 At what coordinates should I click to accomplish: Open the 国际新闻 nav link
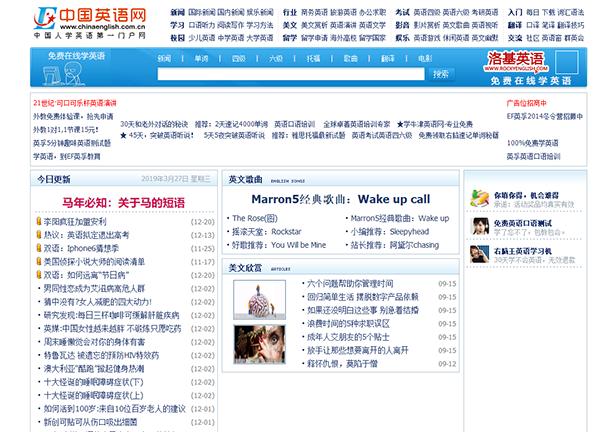point(202,12)
